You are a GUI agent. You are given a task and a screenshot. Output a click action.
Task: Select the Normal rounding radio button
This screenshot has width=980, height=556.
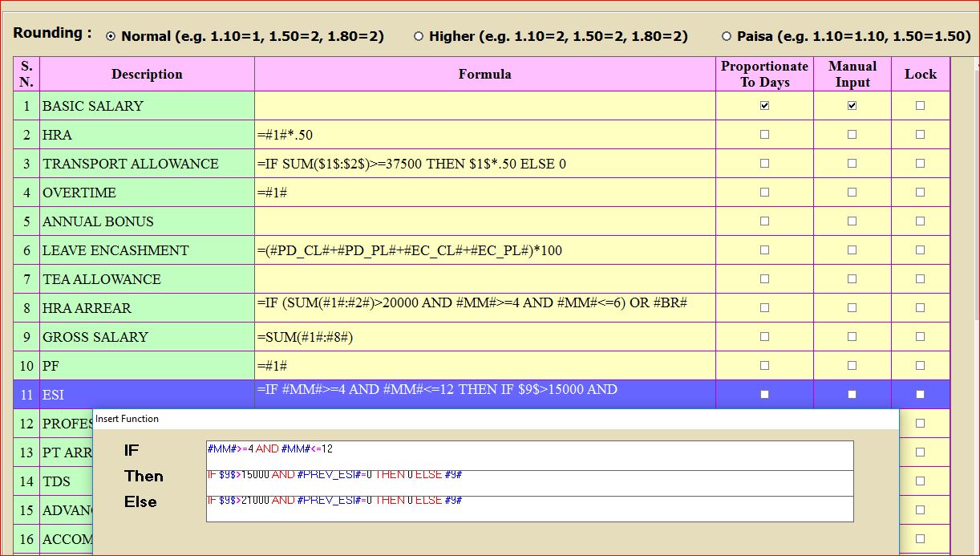click(111, 37)
